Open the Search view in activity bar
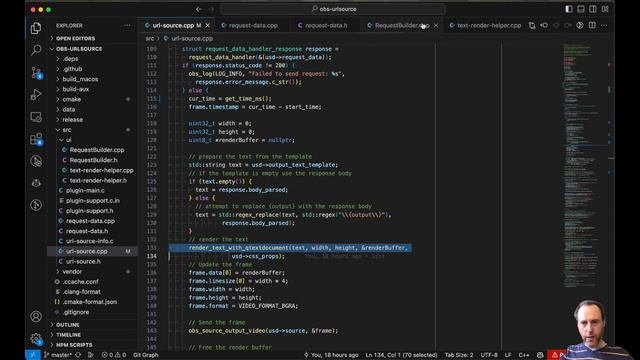640x360 pixels. click(x=36, y=50)
